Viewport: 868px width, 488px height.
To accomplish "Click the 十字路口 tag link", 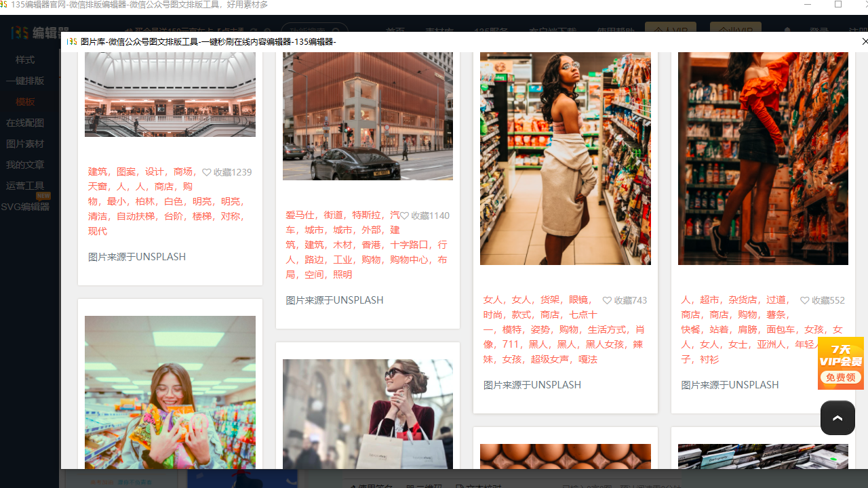I will 409,245.
